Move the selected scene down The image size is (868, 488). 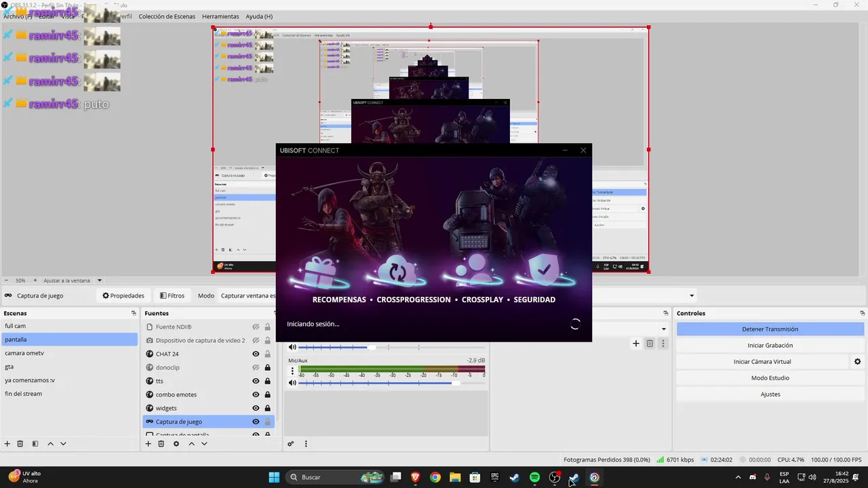[63, 444]
